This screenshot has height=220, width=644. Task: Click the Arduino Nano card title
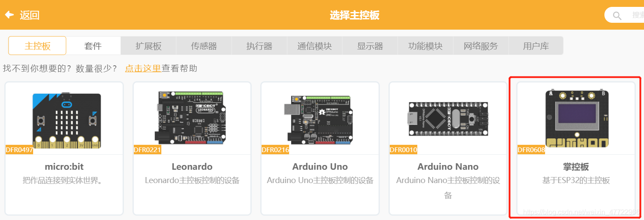(x=448, y=167)
